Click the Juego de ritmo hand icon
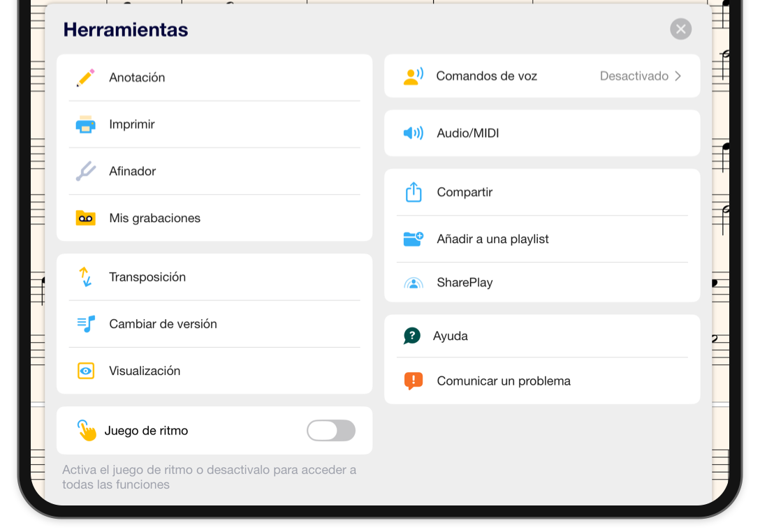Image resolution: width=760 pixels, height=532 pixels. [x=87, y=430]
